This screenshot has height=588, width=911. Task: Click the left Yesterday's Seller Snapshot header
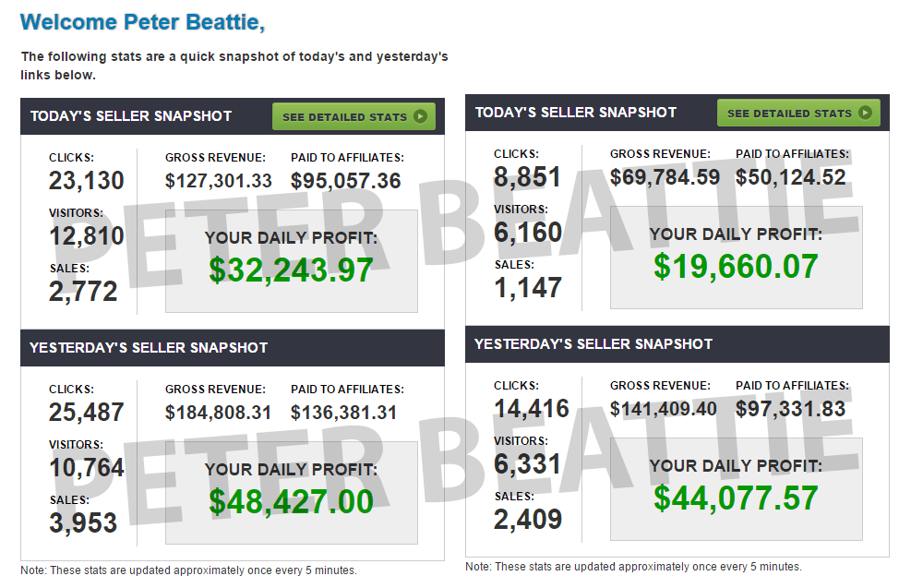(x=149, y=348)
